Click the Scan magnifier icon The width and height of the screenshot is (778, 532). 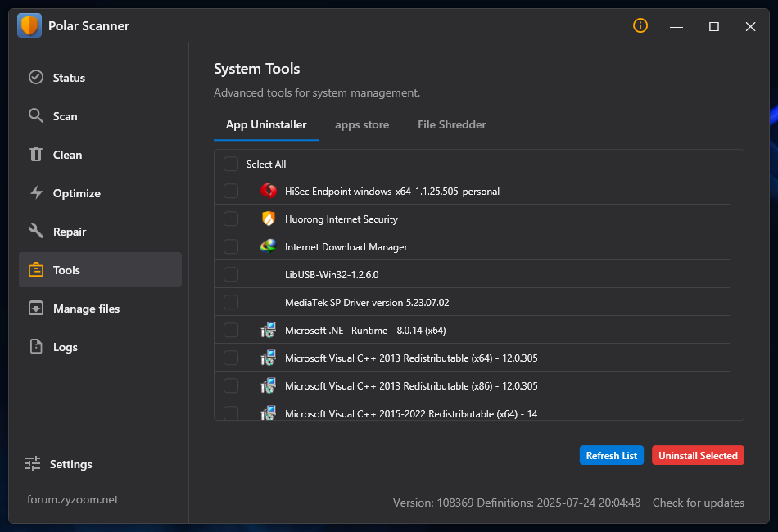36,115
